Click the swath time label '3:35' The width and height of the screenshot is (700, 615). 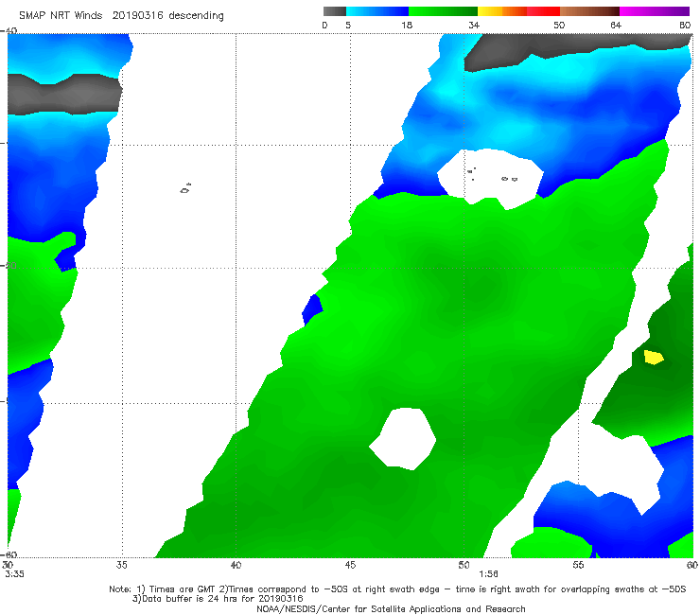(15, 574)
